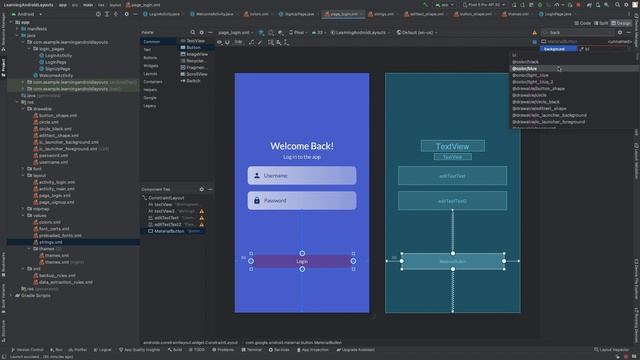Image resolution: width=640 pixels, height=360 pixels.
Task: Click the Debug bug icon in top toolbar
Action: 540,5
